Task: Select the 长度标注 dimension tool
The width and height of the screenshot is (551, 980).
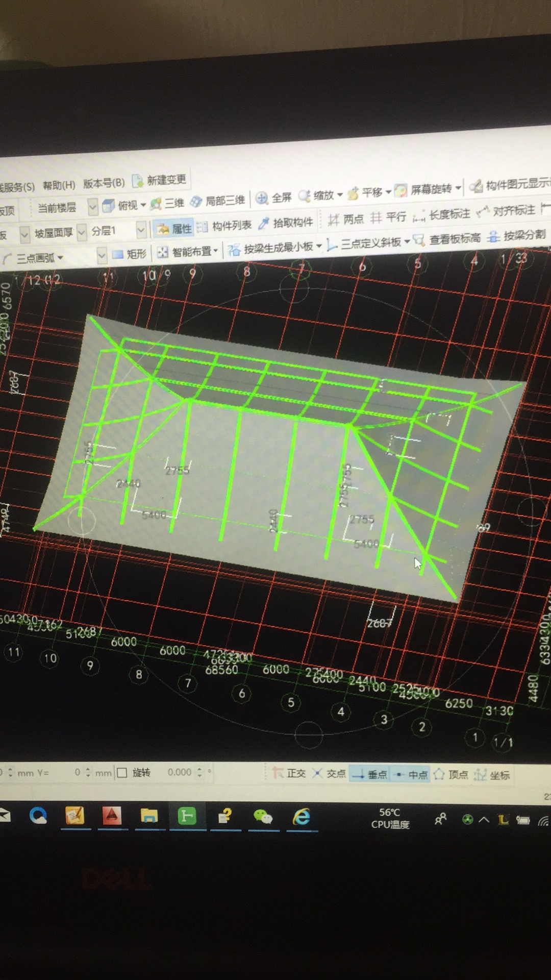Action: pos(441,215)
